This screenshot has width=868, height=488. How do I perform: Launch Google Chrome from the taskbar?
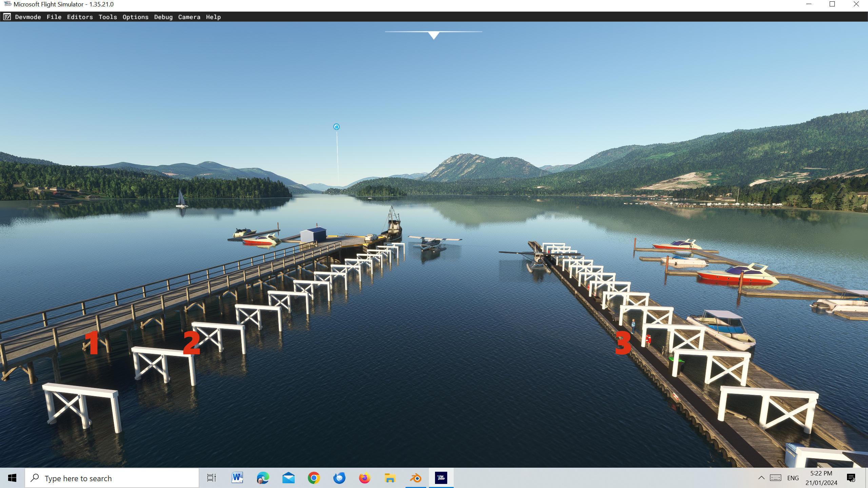coord(314,478)
